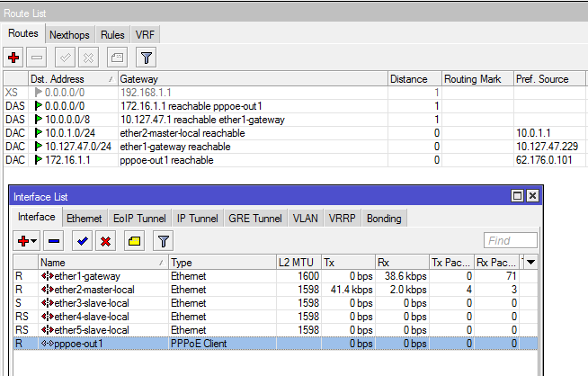Sort routes by Gateway column header
Image resolution: width=588 pixels, height=376 pixels.
[x=253, y=79]
